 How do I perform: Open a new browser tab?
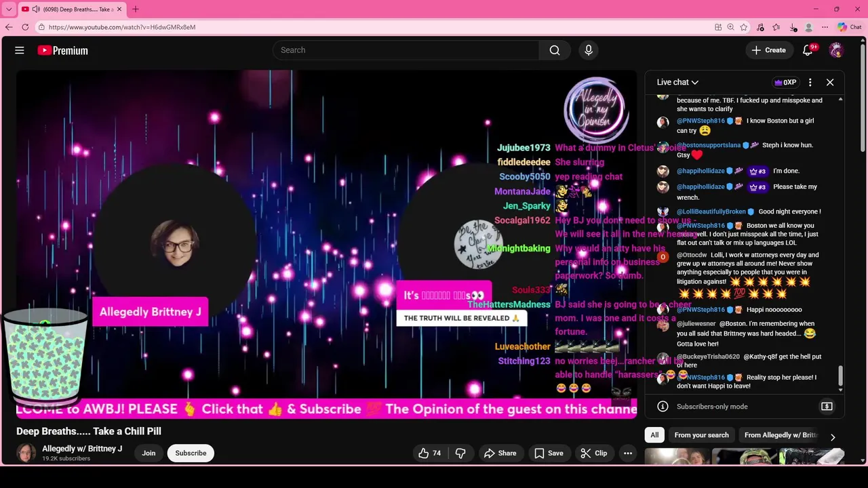135,9
